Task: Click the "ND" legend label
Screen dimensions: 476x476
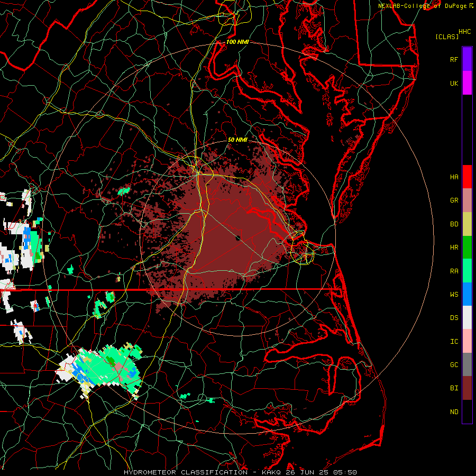Action: (454, 412)
